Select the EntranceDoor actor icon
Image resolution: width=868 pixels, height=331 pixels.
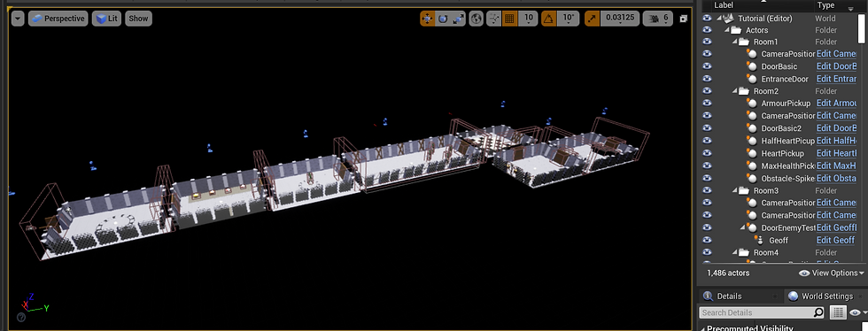(751, 79)
